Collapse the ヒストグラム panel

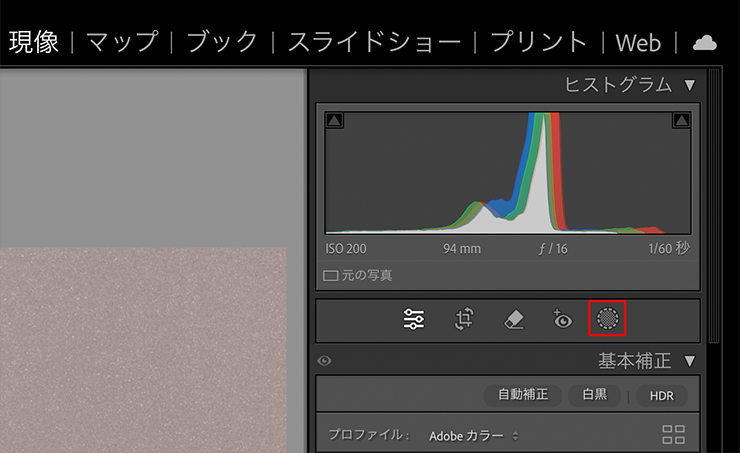point(689,85)
